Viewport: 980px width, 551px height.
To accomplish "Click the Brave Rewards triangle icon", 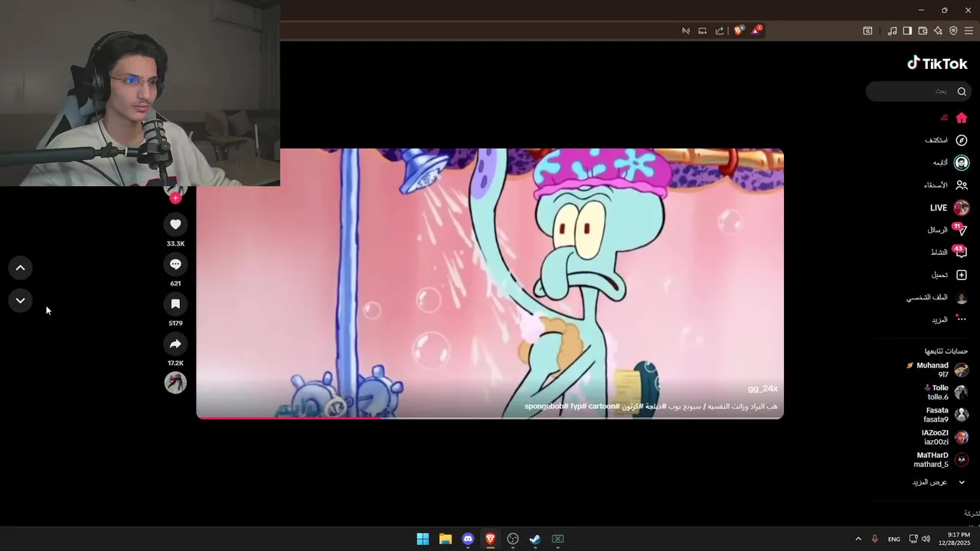I will click(x=756, y=31).
